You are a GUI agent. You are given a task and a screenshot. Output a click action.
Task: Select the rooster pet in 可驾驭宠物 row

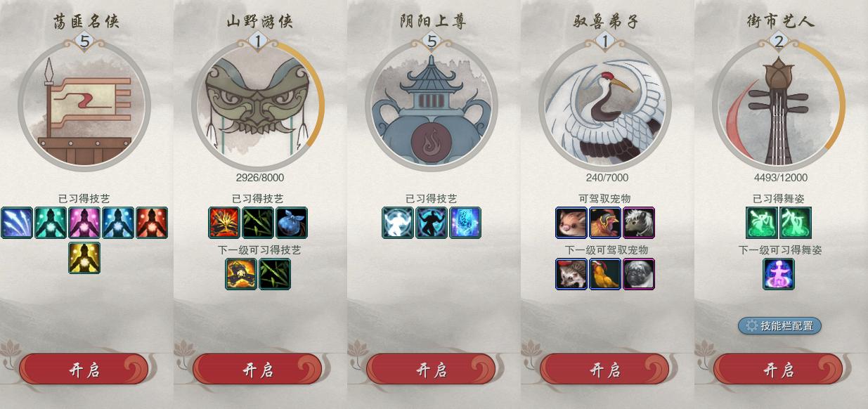(605, 223)
